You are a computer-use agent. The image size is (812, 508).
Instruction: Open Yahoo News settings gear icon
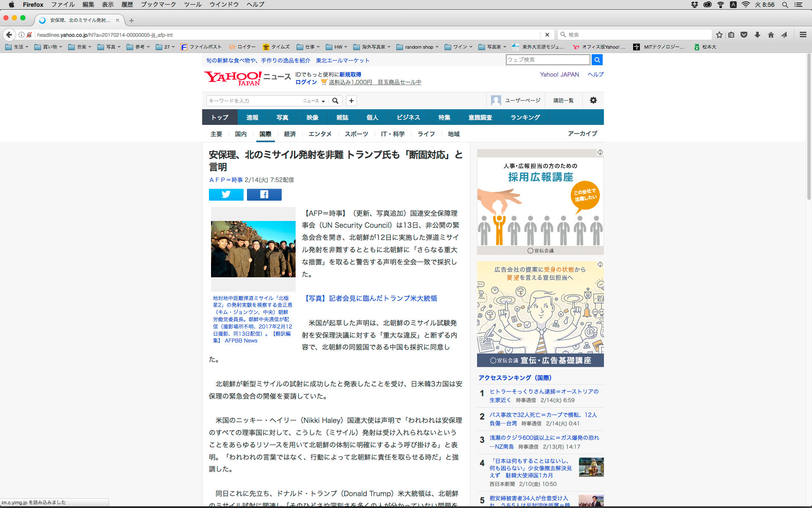pyautogui.click(x=593, y=100)
